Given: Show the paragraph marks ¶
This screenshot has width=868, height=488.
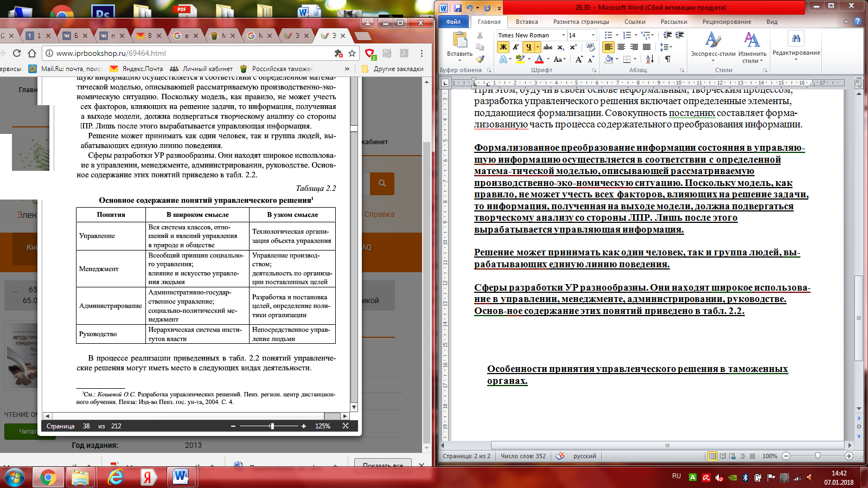Looking at the screenshot, I should (668, 59).
